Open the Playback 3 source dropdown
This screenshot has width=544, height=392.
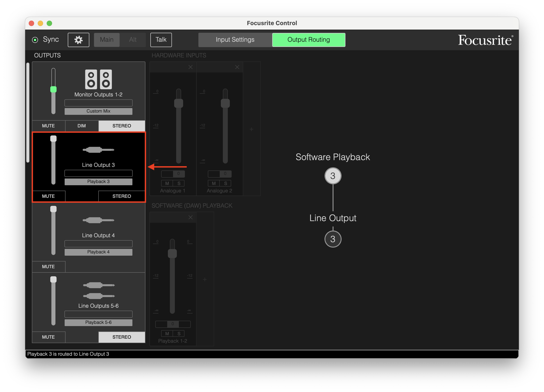coord(98,182)
